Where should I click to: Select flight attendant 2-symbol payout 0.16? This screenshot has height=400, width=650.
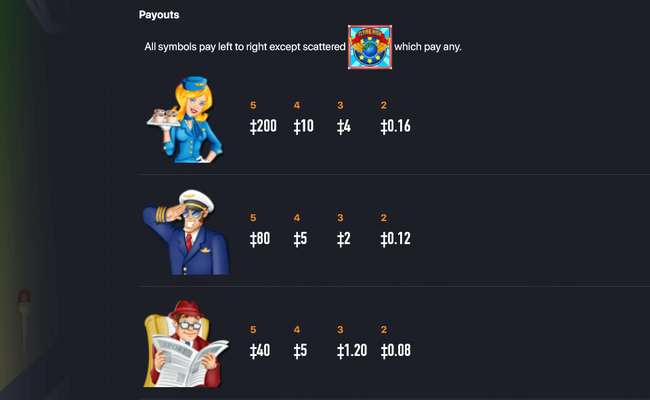396,127
